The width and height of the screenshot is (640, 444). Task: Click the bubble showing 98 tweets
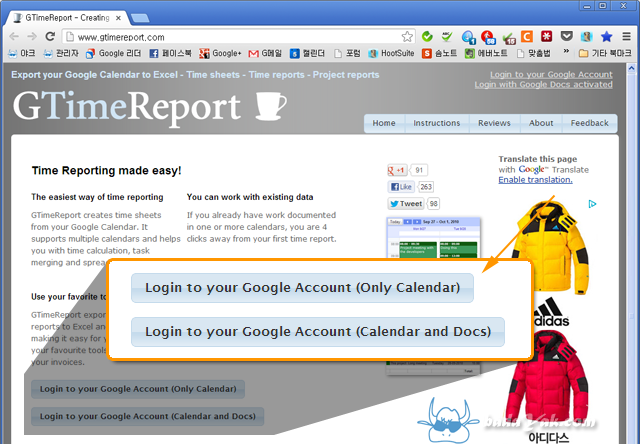(x=433, y=204)
